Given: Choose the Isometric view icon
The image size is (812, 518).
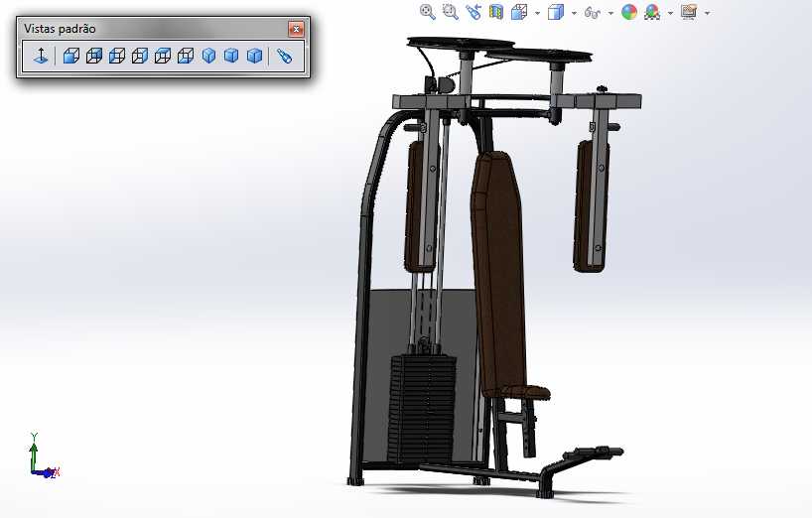Looking at the screenshot, I should [x=208, y=56].
